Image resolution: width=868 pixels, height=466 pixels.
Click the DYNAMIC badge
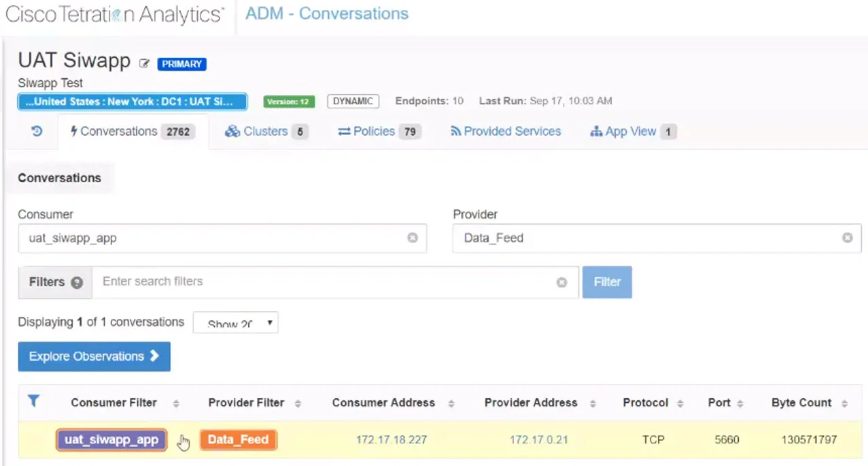pyautogui.click(x=353, y=101)
